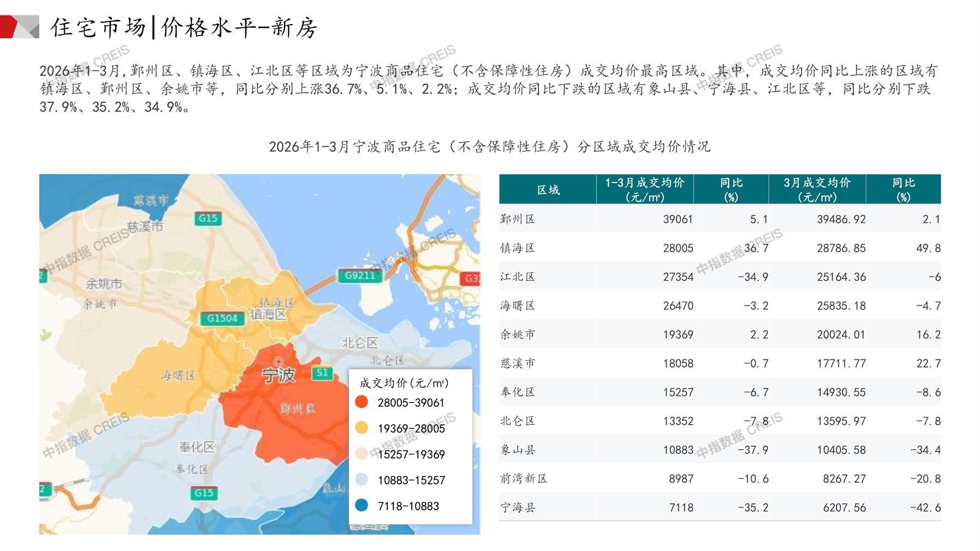Pick the beige 15257-19369 legend swatch
Viewport: 980px width, 551px height.
pyautogui.click(x=361, y=454)
